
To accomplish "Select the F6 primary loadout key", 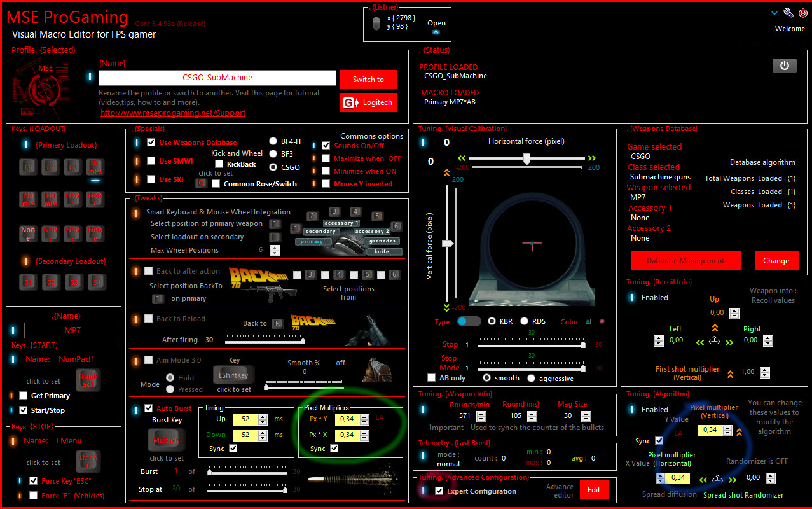I will tap(29, 167).
